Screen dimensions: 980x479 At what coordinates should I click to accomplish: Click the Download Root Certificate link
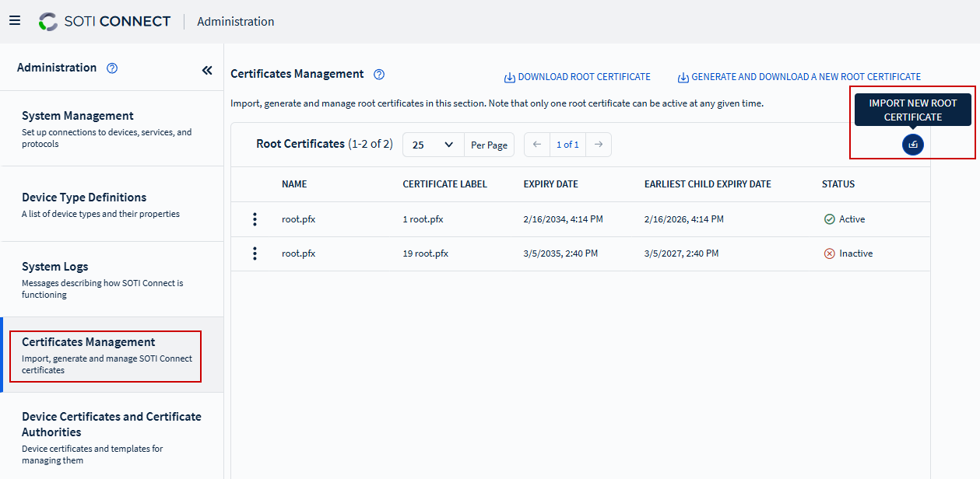[x=585, y=76]
